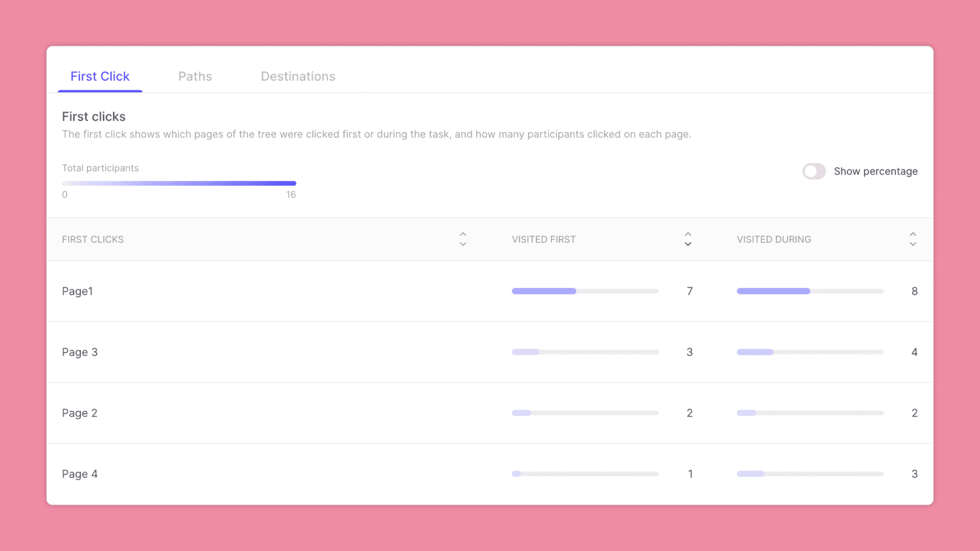Click Page 2 Visited First bar
The width and height of the screenshot is (980, 551).
point(585,413)
